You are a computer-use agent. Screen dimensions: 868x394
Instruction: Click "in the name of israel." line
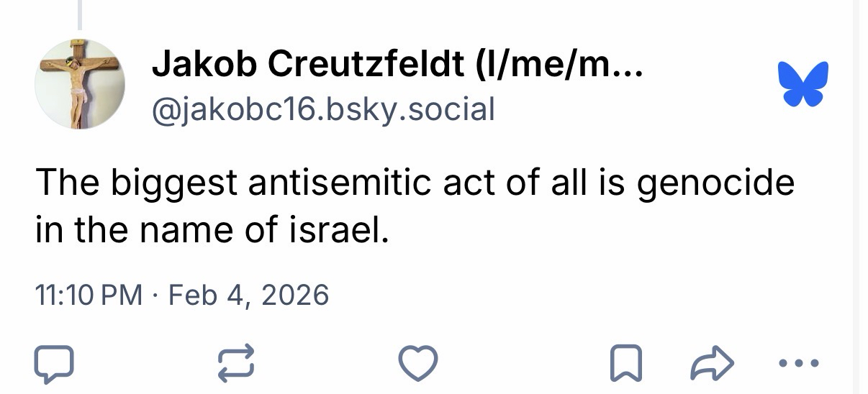[212, 232]
